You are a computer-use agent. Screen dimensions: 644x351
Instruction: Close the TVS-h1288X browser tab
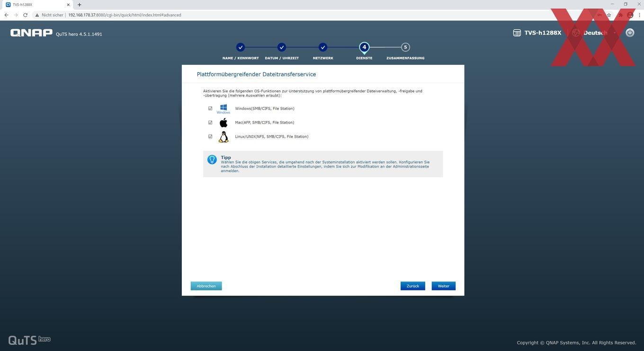68,5
